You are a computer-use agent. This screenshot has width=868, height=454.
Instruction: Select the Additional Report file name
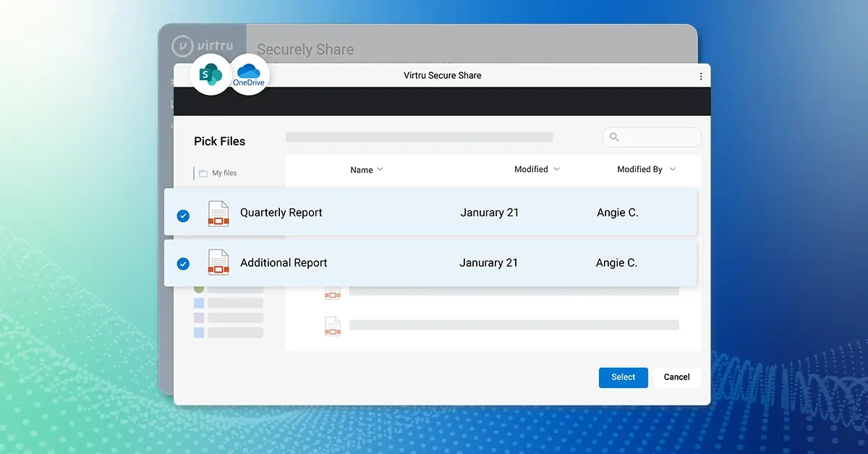284,263
